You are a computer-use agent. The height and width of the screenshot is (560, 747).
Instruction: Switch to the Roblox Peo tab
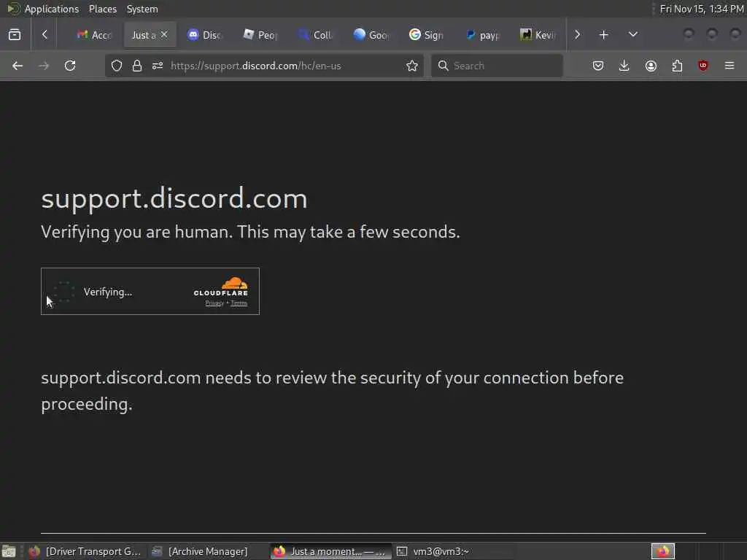260,35
